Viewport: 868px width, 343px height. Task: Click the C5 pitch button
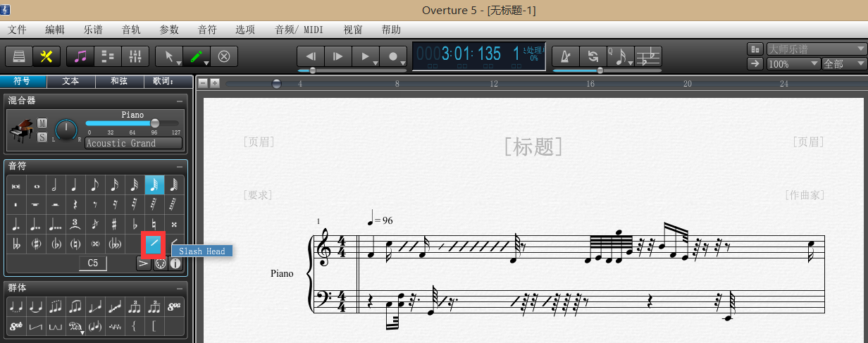pos(93,263)
